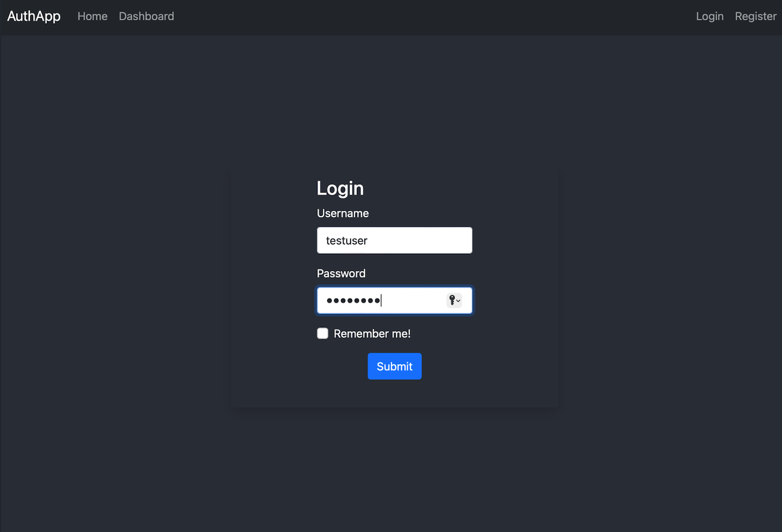Open the Dashboard navigation item
Screen dimensions: 782x532
click(146, 16)
